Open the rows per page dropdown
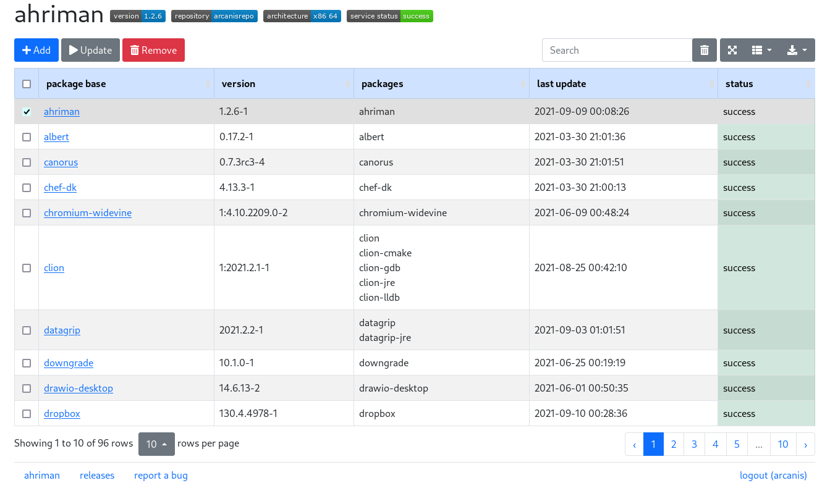This screenshot has height=504, width=830. click(156, 443)
